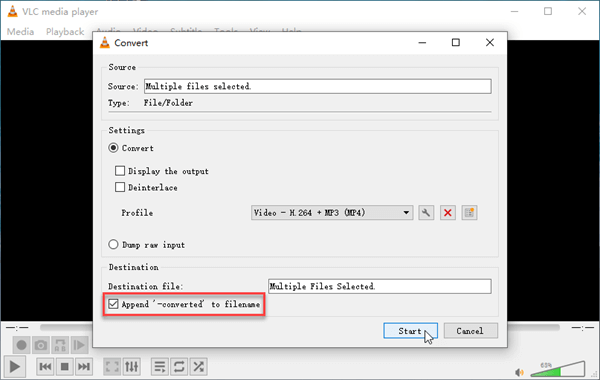Click the Destination file field
600x380 pixels.
pos(380,286)
